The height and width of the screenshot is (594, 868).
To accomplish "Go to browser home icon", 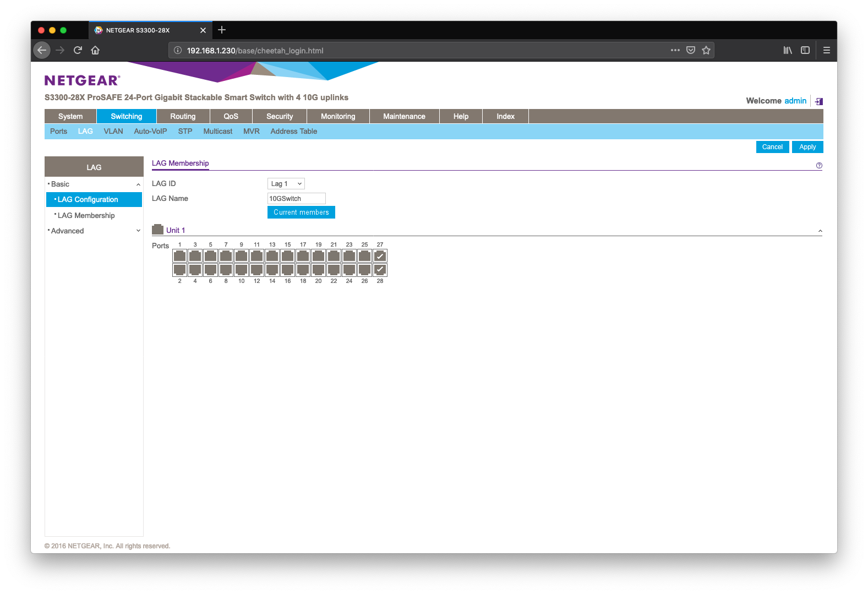I will click(x=95, y=50).
